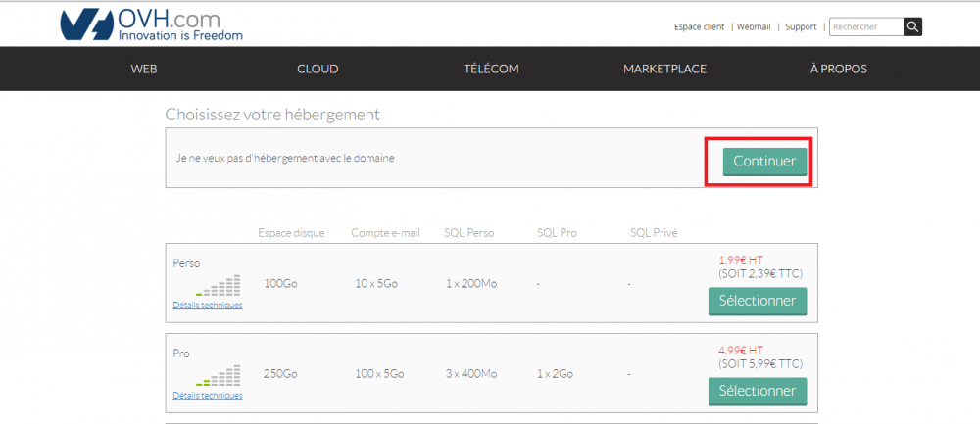The height and width of the screenshot is (424, 980).
Task: Open the Support link
Action: click(801, 26)
